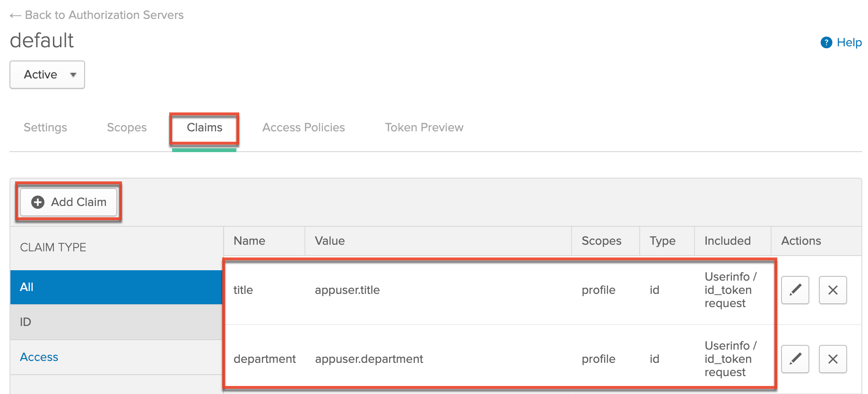The width and height of the screenshot is (868, 394).
Task: Filter claims by Access claim type
Action: [x=39, y=357]
